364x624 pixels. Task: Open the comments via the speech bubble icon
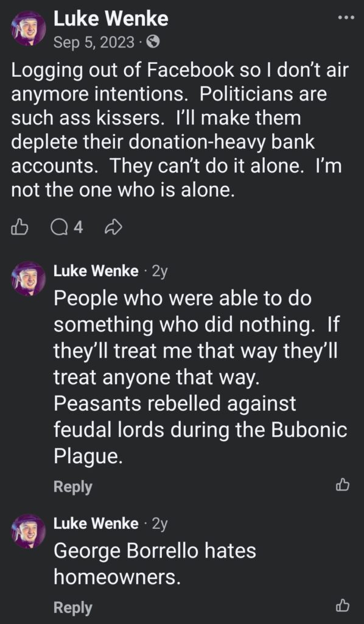(x=60, y=227)
